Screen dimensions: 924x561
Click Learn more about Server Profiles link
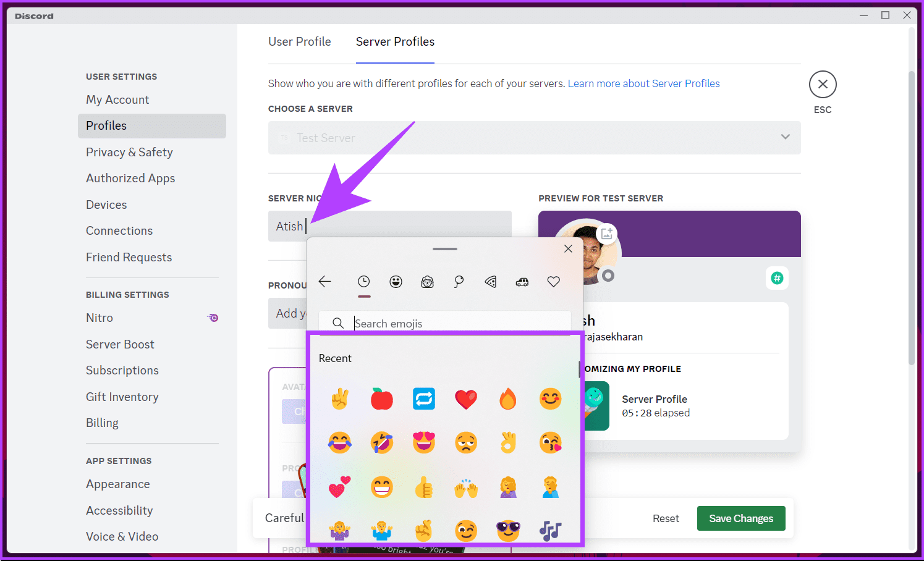pyautogui.click(x=643, y=83)
